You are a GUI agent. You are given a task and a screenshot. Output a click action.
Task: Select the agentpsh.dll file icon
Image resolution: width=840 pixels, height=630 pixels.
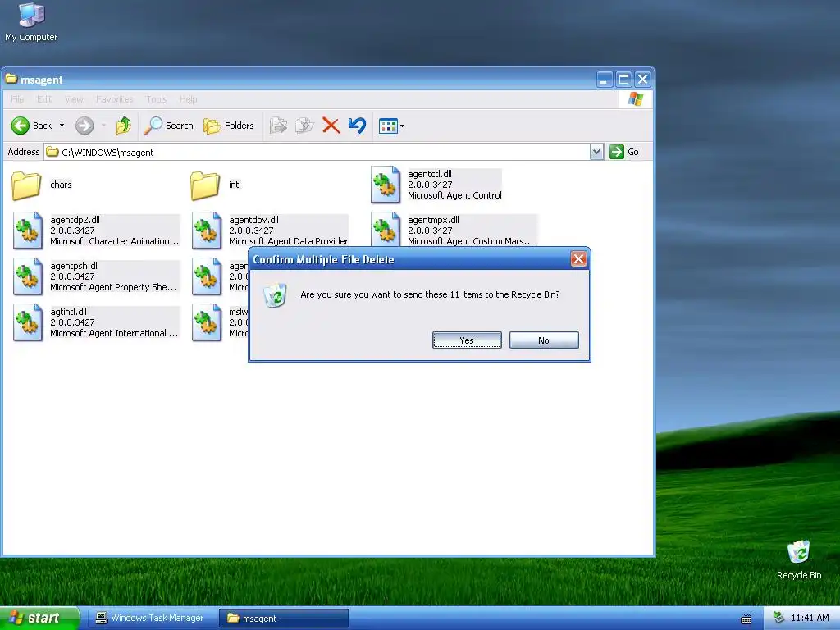click(28, 277)
